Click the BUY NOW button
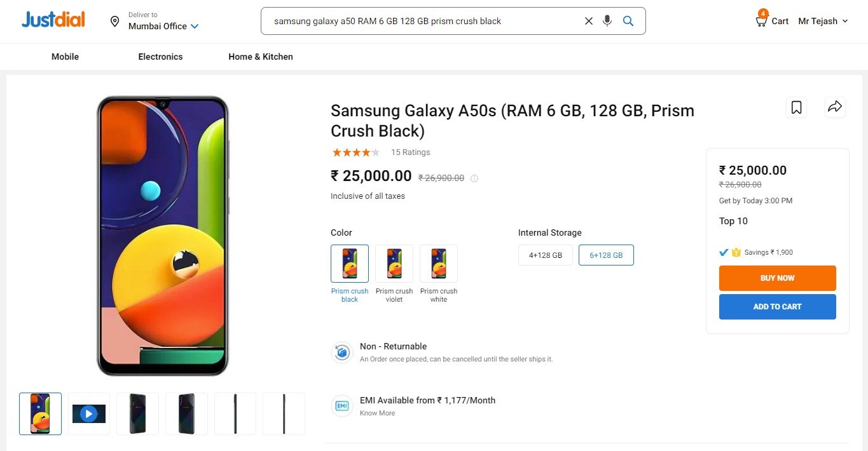The height and width of the screenshot is (451, 868). pyautogui.click(x=777, y=278)
